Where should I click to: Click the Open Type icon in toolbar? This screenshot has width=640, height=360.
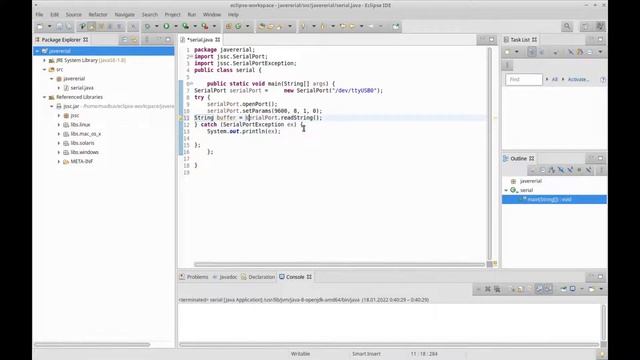click(x=261, y=27)
